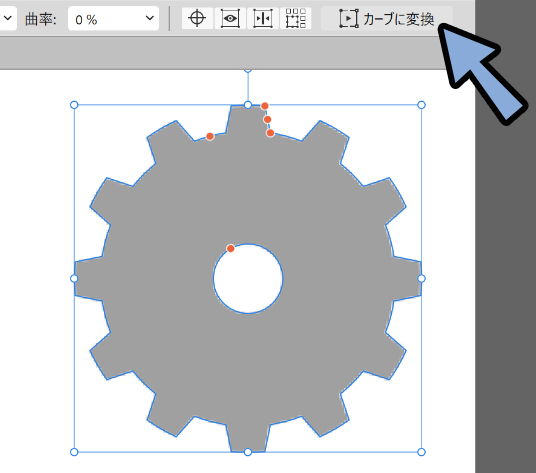
Task: Click the right-middle selection box handle
Action: click(x=421, y=279)
